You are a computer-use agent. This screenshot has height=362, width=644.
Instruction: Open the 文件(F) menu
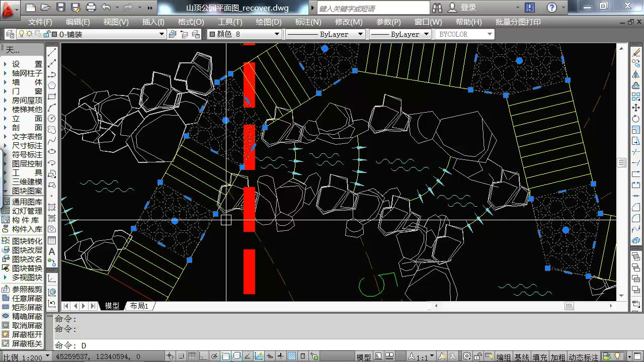pos(40,22)
